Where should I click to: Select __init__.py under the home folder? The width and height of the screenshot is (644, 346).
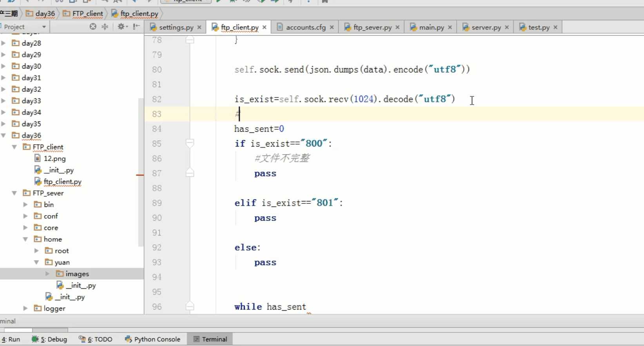[65, 297]
